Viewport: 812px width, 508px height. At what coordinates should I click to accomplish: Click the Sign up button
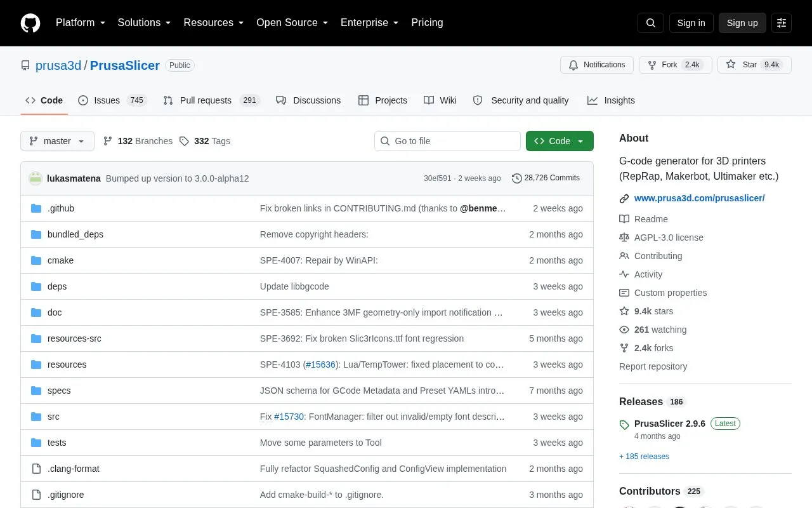click(x=742, y=23)
